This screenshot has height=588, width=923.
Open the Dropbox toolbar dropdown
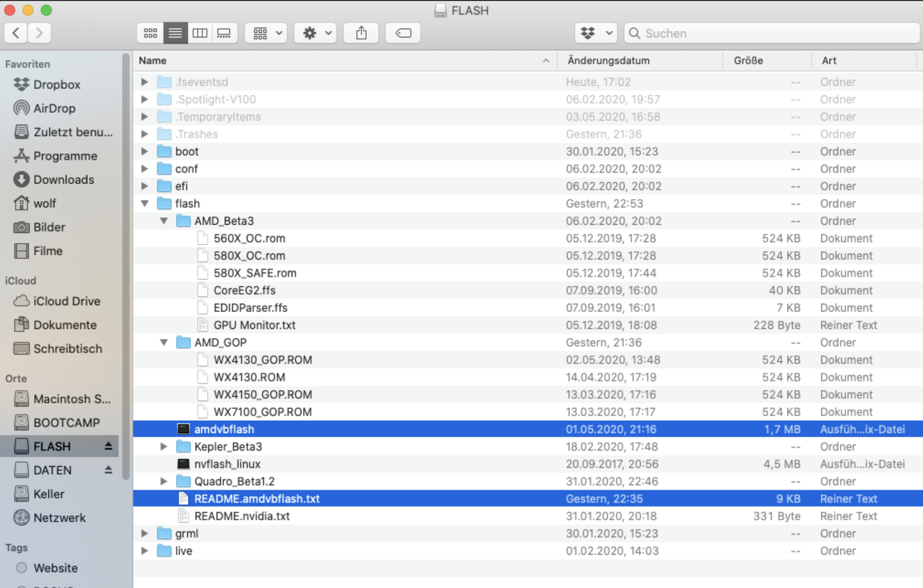pos(595,33)
